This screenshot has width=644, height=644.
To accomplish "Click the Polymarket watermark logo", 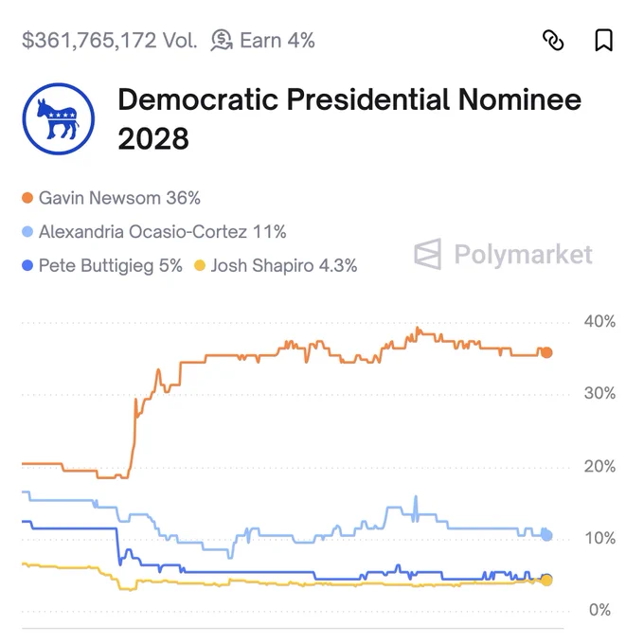I will [x=503, y=254].
